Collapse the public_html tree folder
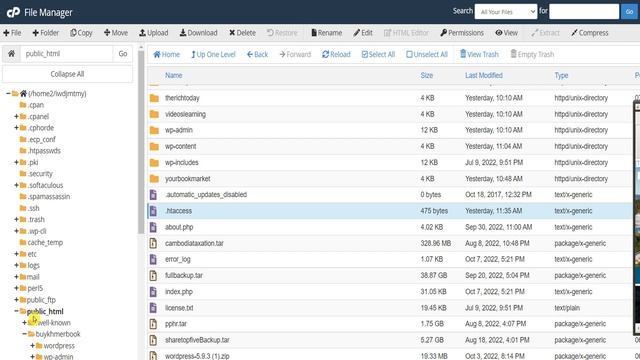The width and height of the screenshot is (640, 360). point(16,311)
